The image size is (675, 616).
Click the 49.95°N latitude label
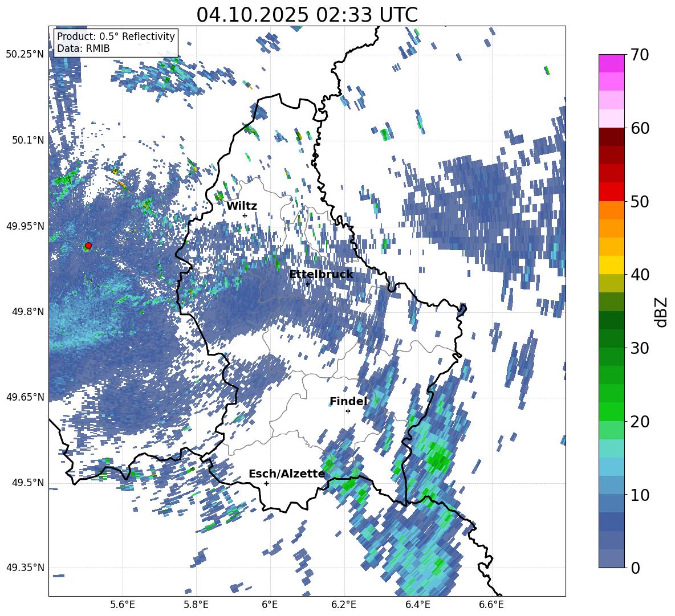25,226
